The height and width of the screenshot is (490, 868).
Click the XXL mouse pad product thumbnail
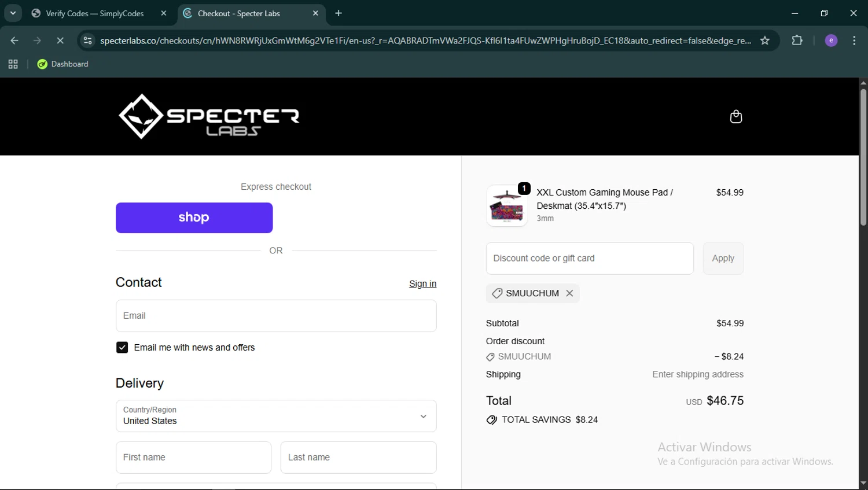click(x=507, y=206)
